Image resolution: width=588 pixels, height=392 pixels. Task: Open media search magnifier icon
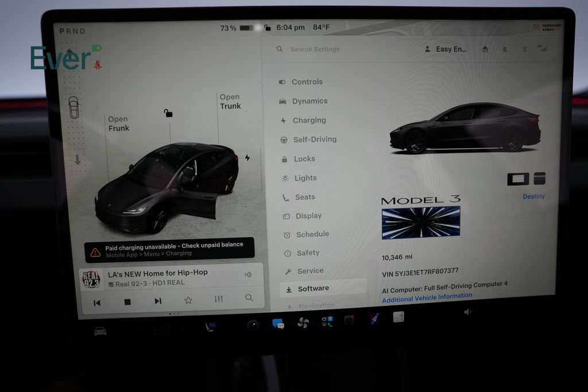[x=249, y=297]
